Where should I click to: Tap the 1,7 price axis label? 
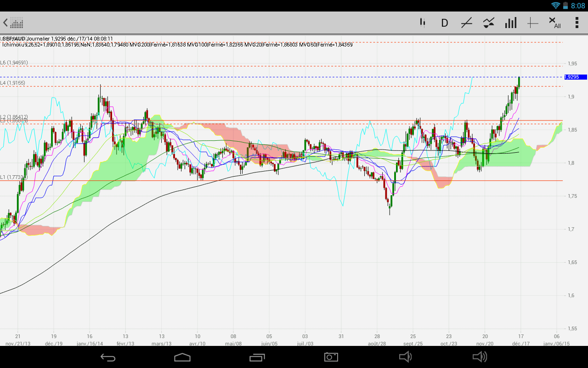coord(571,229)
